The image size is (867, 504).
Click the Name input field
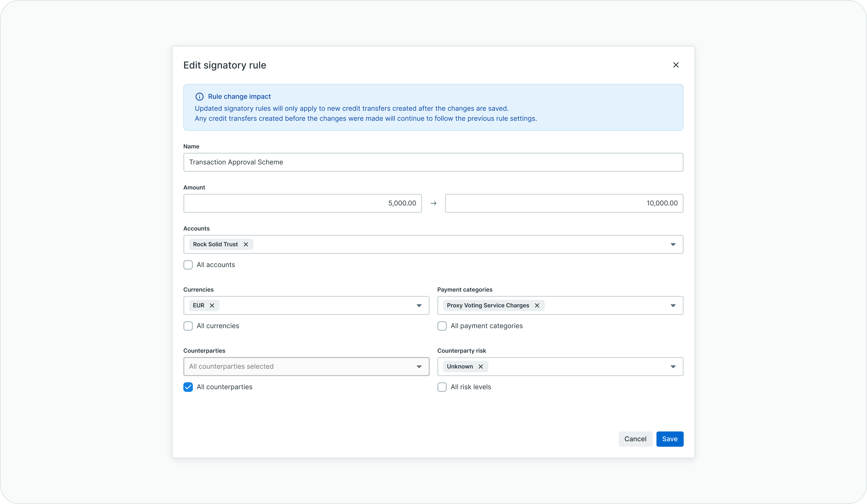(x=433, y=162)
